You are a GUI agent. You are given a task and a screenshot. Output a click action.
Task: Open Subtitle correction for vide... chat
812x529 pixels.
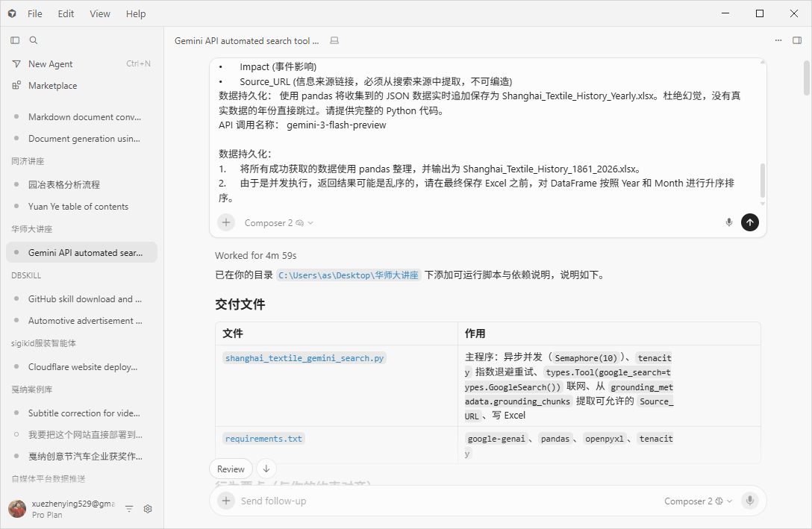point(81,413)
